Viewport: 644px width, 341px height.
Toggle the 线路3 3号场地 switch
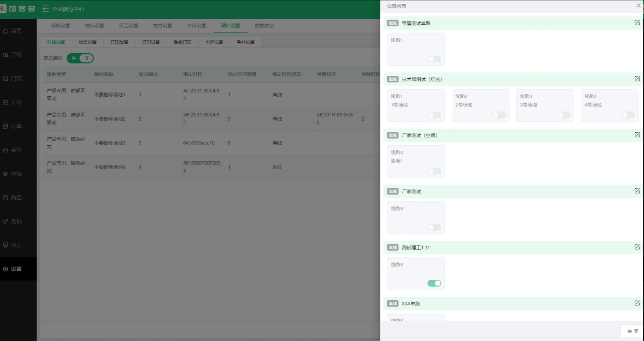point(563,115)
